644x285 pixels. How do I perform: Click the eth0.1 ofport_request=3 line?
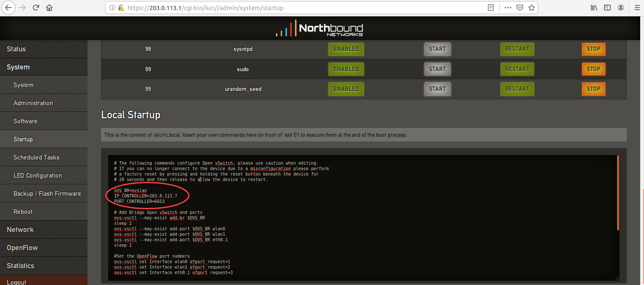[x=173, y=272]
